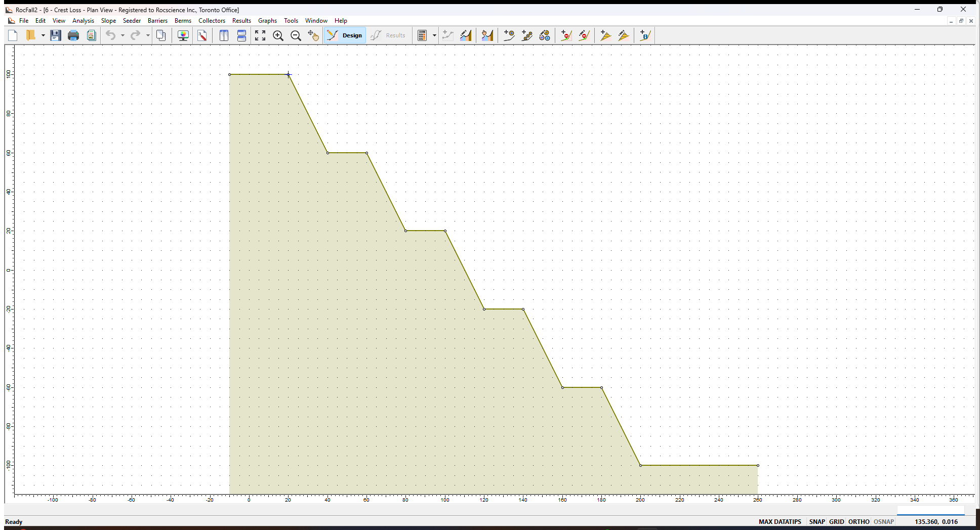Screen dimensions: 980x530
Task: Edit barrier icon
Action: point(584,35)
